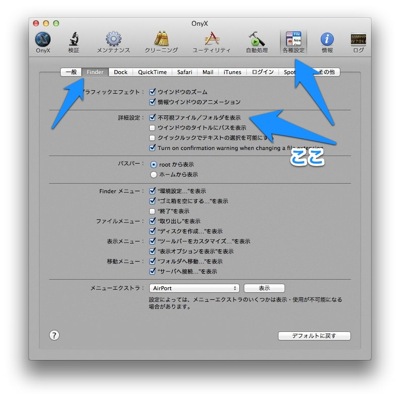
Task: Switch to the iTunes tab
Action: pos(232,72)
